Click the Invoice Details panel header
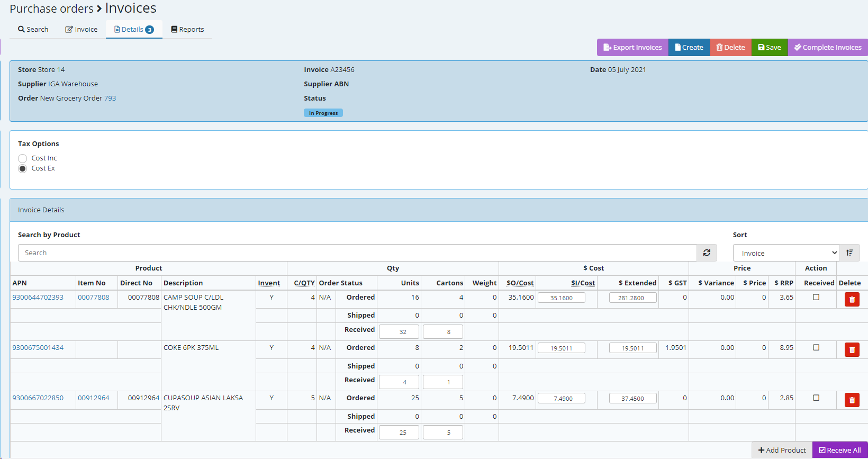Image resolution: width=868 pixels, height=459 pixels. [439, 210]
